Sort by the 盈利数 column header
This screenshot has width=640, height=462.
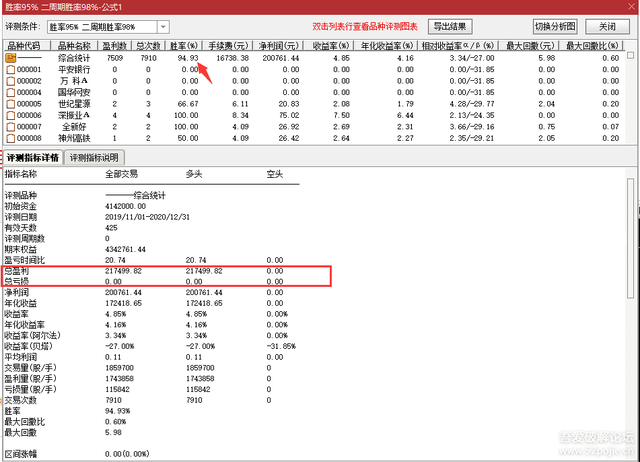click(x=114, y=46)
